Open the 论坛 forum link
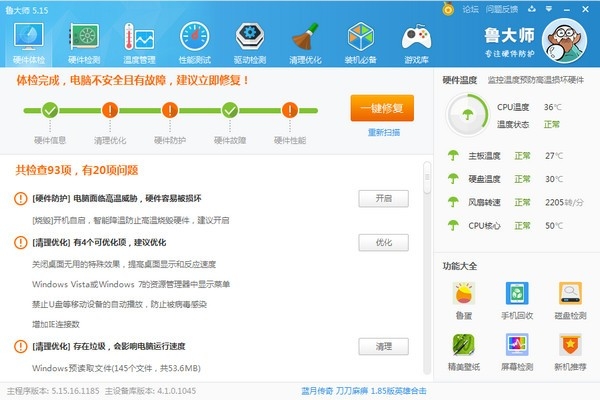 470,10
